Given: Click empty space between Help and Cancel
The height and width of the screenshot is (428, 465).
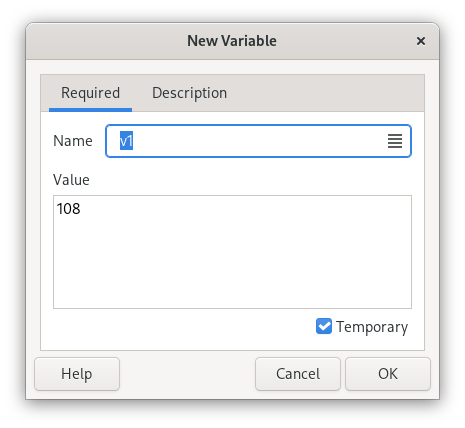Looking at the screenshot, I should [187, 374].
